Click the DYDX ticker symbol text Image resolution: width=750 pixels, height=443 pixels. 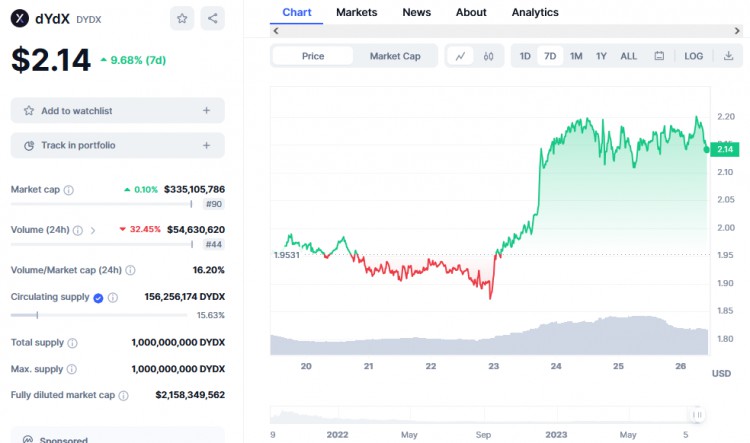88,20
